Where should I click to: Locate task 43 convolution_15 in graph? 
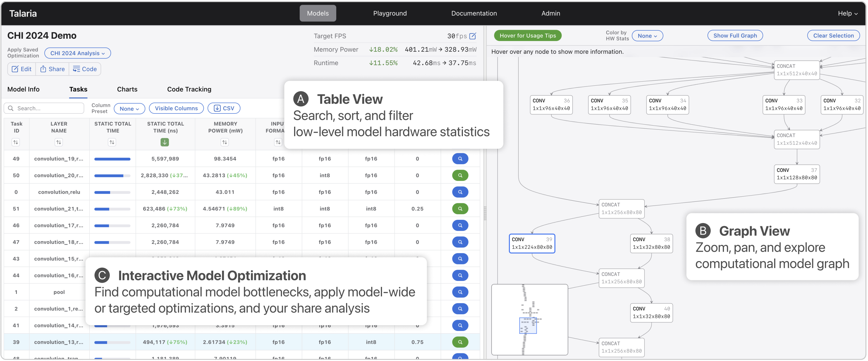tap(460, 259)
